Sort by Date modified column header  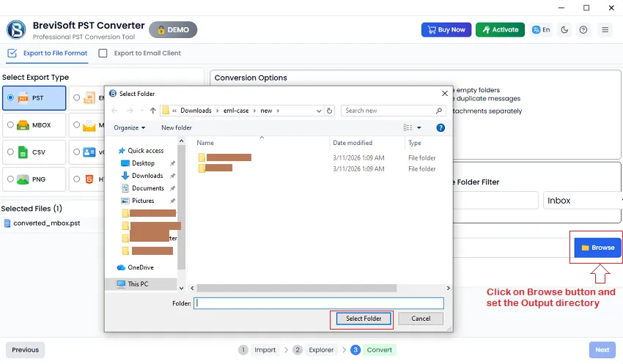point(353,143)
